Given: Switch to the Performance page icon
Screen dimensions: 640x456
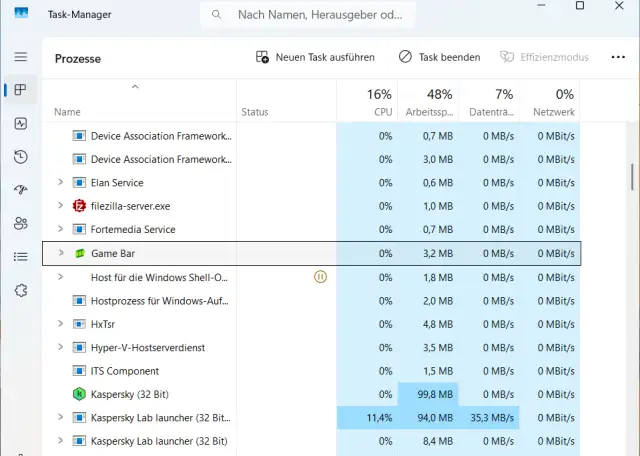Looking at the screenshot, I should (x=20, y=124).
